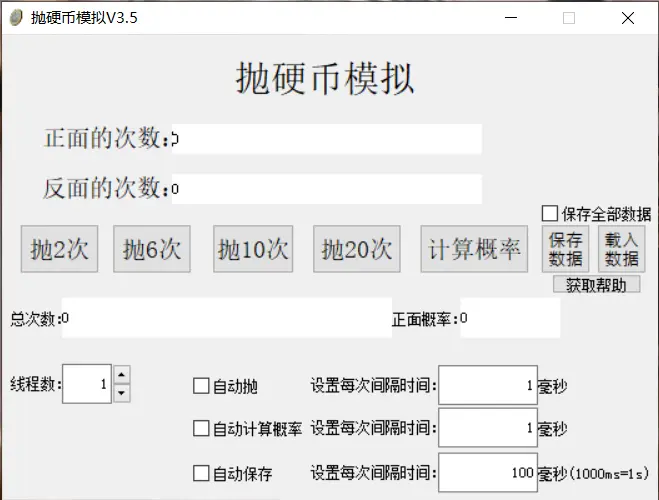Click the 保存数据 button
659x500 pixels.
pos(565,249)
